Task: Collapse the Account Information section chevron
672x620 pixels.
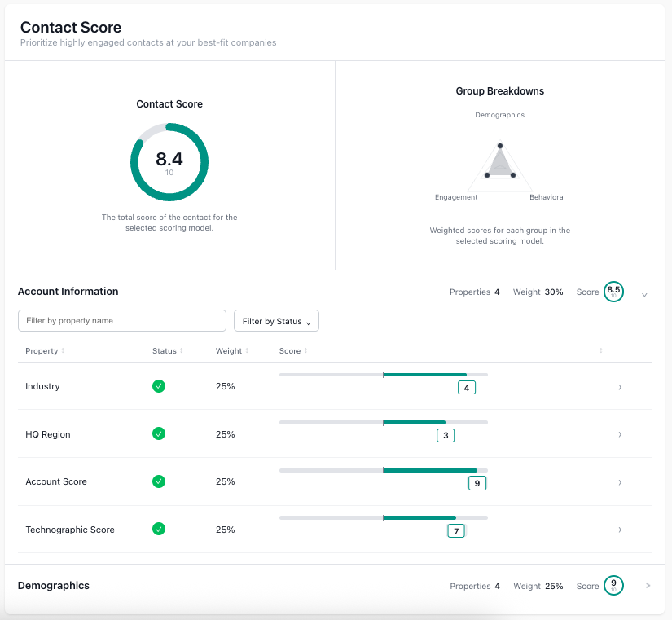Action: point(644,294)
